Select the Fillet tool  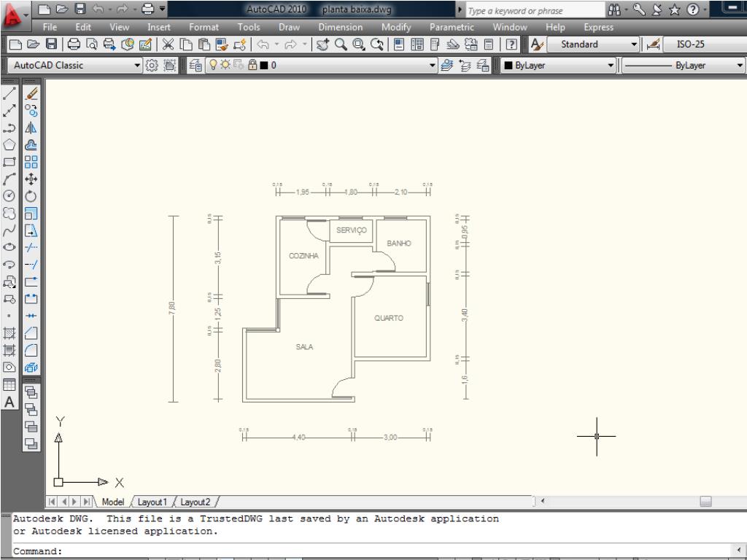(31, 350)
